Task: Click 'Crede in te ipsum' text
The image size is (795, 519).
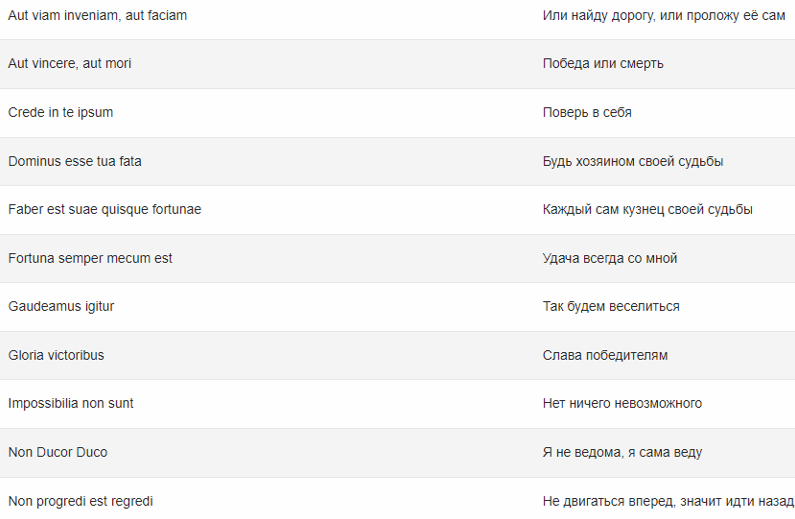Action: click(x=60, y=113)
